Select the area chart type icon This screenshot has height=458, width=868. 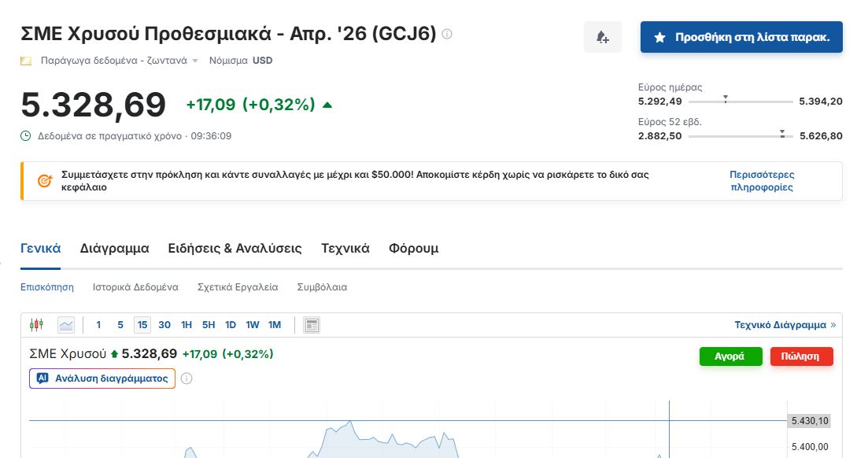pyautogui.click(x=66, y=325)
